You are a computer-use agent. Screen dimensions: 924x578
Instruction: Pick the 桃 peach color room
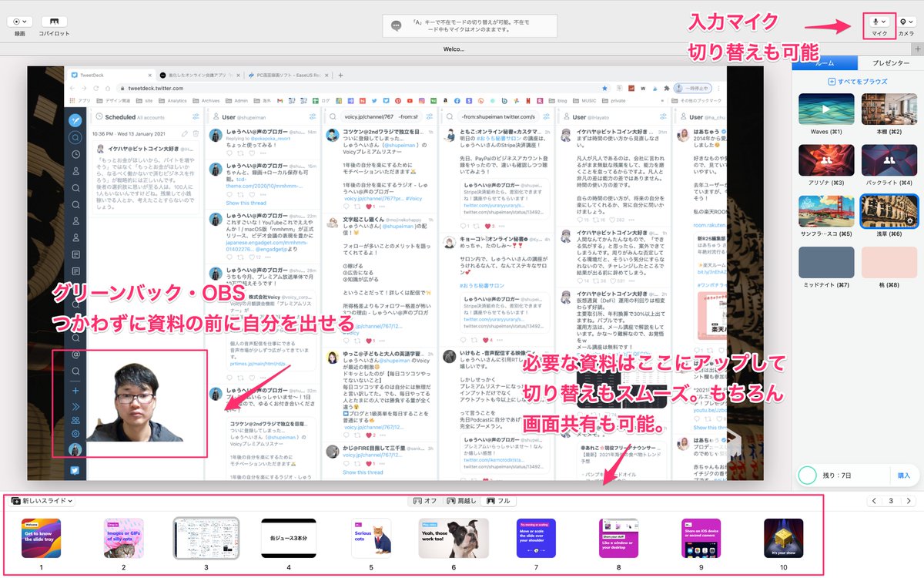pos(889,262)
